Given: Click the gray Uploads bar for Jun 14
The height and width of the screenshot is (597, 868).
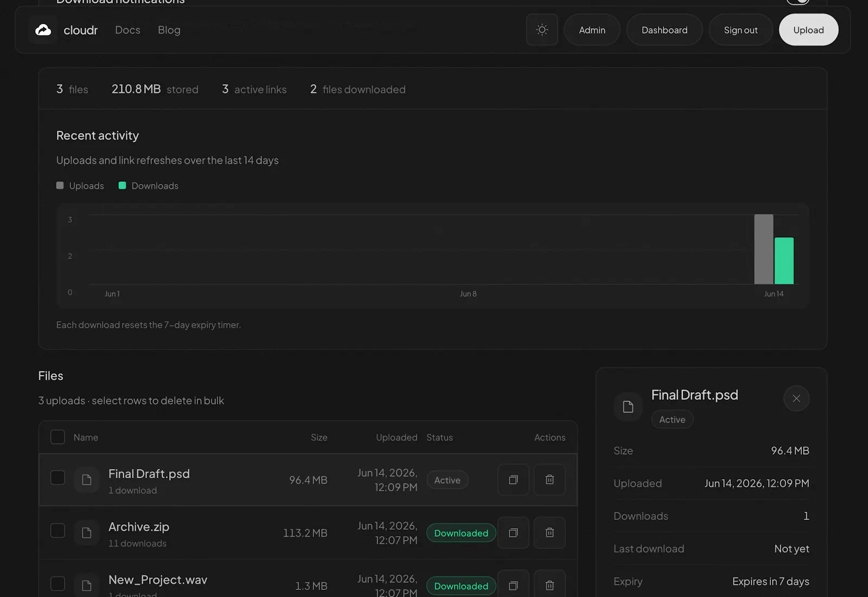Looking at the screenshot, I should click(x=763, y=249).
